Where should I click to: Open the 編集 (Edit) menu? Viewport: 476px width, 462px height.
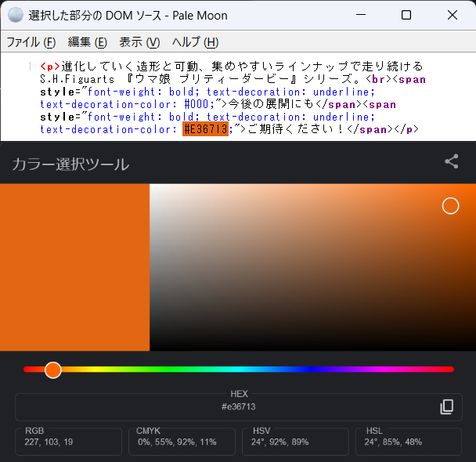(88, 42)
